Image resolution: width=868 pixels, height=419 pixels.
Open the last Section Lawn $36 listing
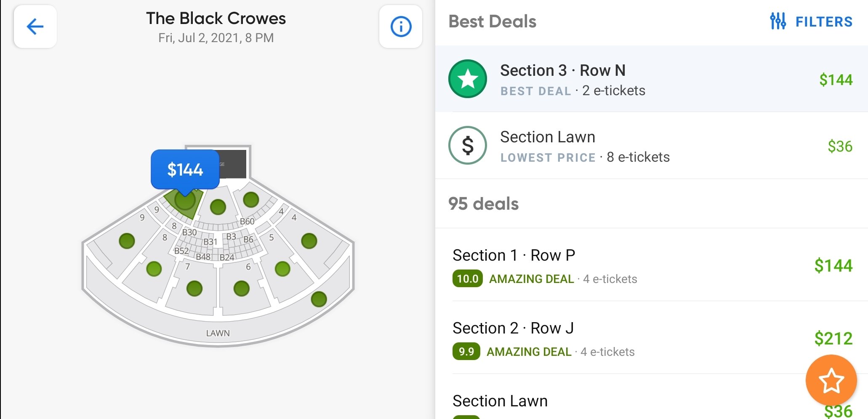coord(652,397)
